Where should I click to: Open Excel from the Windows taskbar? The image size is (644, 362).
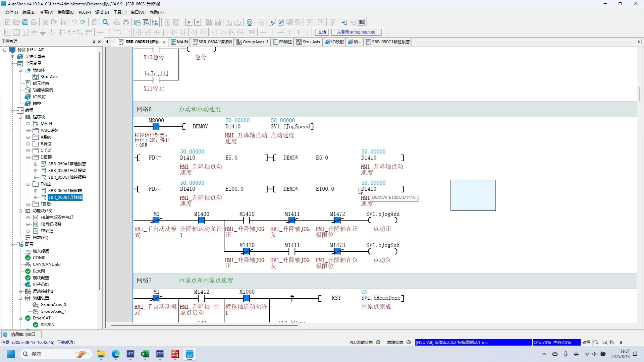pyautogui.click(x=145, y=354)
